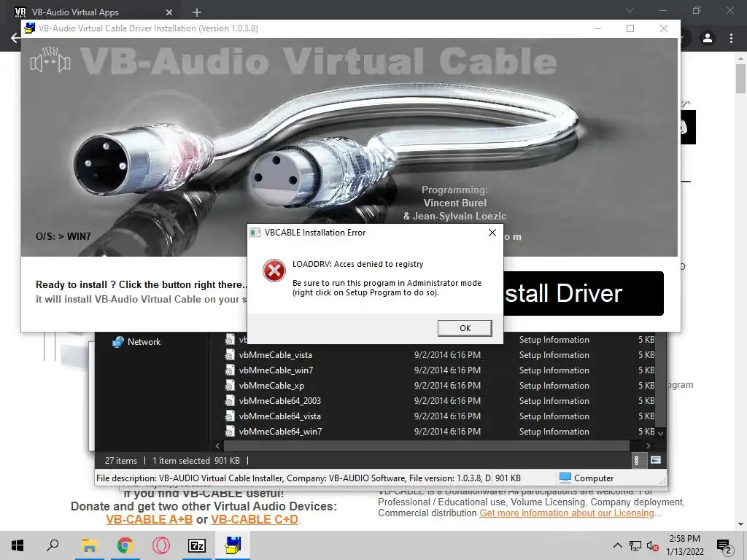Click the Network icon in the navigation pane

coord(117,342)
